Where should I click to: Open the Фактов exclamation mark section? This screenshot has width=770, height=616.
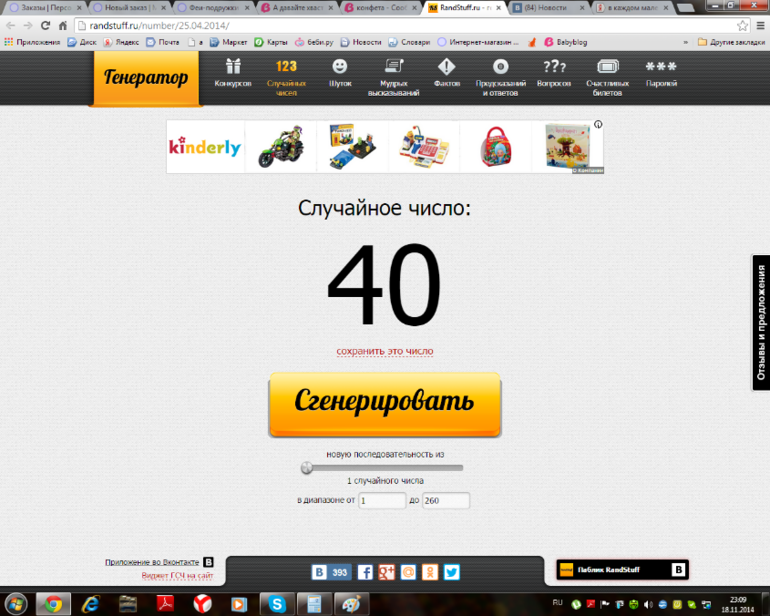coord(447,73)
